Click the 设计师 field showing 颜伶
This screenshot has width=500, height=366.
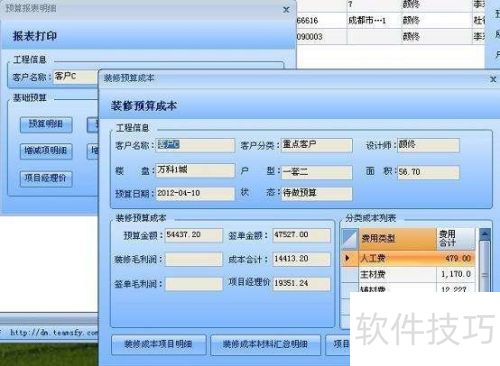428,145
